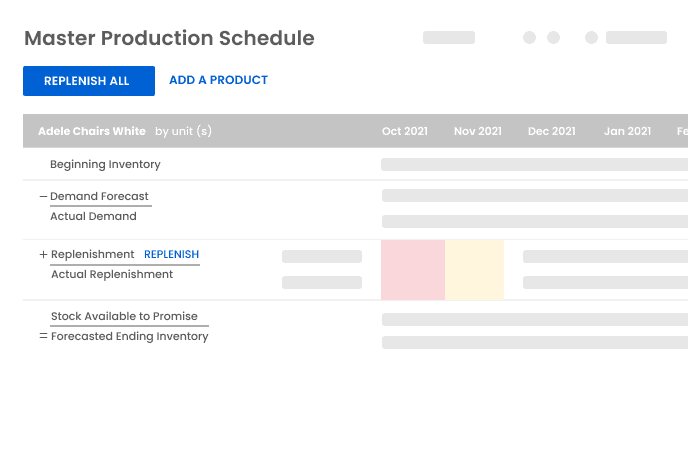Viewport: 688px width, 449px height.
Task: Select the Actual Replenishment row label
Action: (112, 274)
